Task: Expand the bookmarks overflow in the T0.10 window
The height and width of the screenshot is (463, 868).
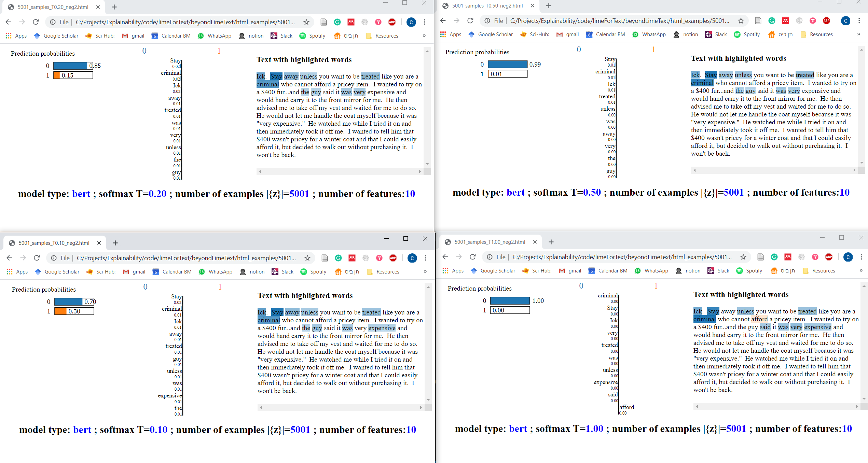Action: click(x=425, y=271)
